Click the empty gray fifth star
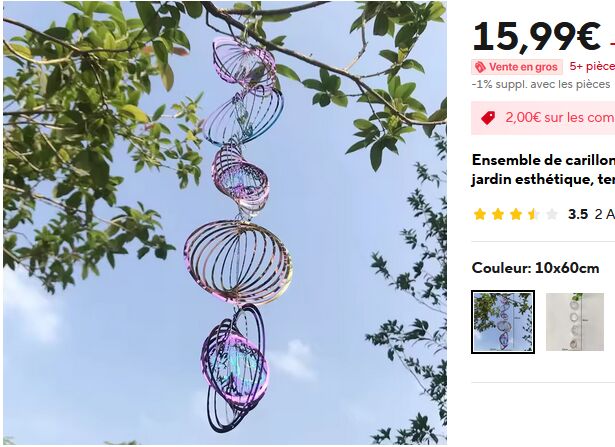Screen dimensions: 615x447 click(552, 214)
